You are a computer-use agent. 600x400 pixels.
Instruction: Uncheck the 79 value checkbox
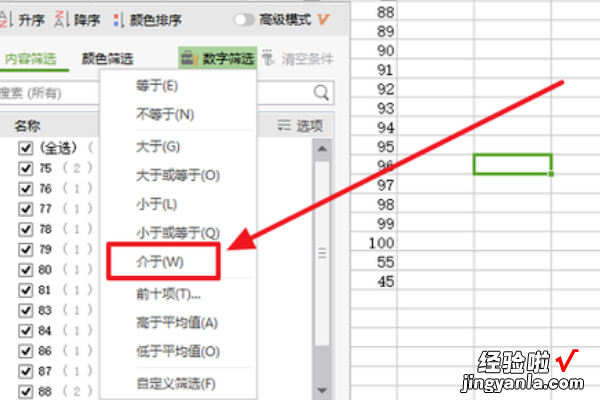(26, 249)
